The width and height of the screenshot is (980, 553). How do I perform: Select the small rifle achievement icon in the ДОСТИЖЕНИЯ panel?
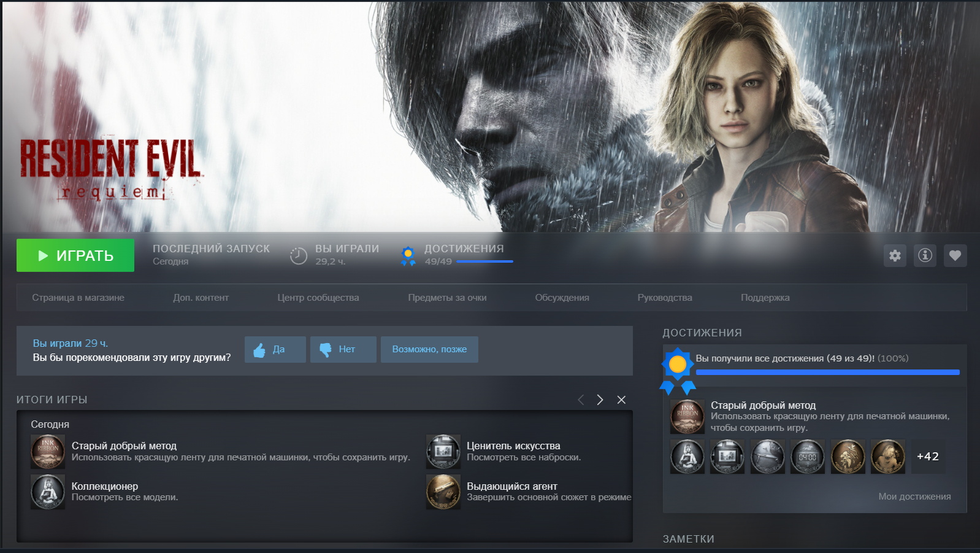click(768, 457)
